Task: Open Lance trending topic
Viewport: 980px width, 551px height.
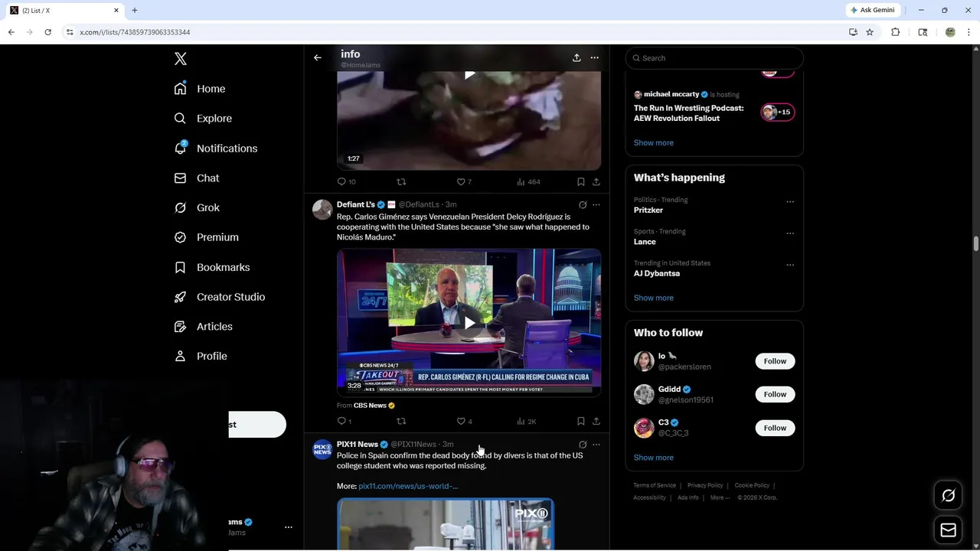Action: click(645, 242)
